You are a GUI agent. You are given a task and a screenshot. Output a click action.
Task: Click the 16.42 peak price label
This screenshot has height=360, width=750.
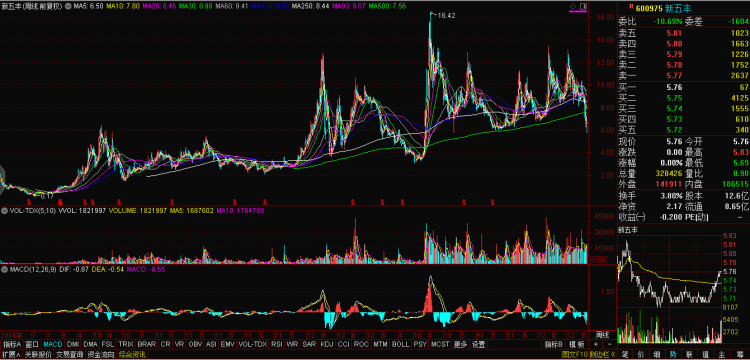tap(446, 15)
